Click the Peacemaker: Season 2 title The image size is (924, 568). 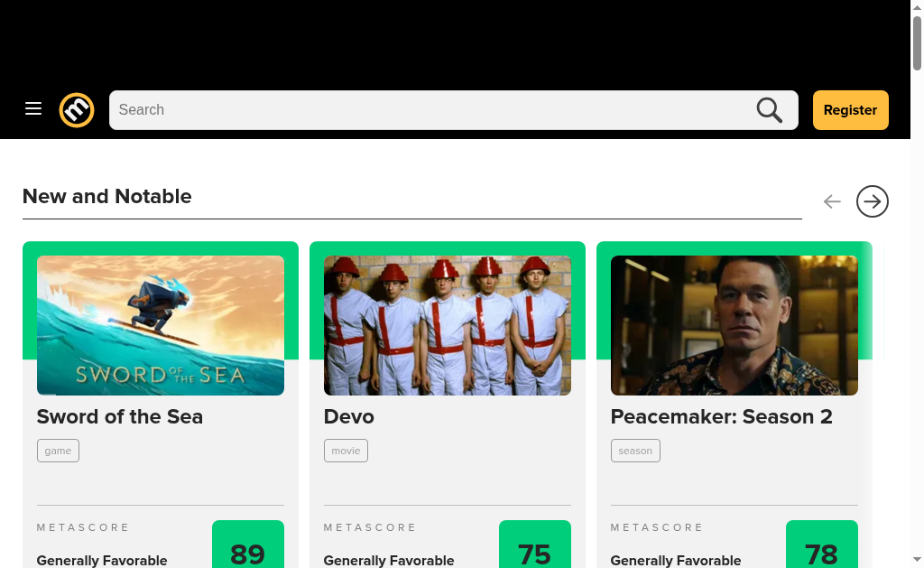coord(721,417)
